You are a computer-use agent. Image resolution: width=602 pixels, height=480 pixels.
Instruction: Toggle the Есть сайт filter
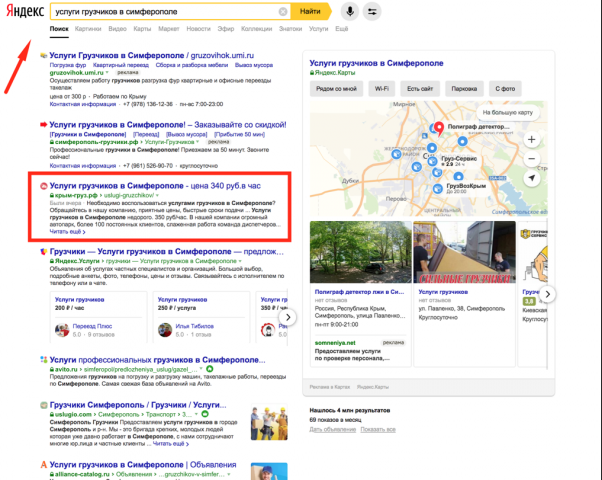(420, 89)
